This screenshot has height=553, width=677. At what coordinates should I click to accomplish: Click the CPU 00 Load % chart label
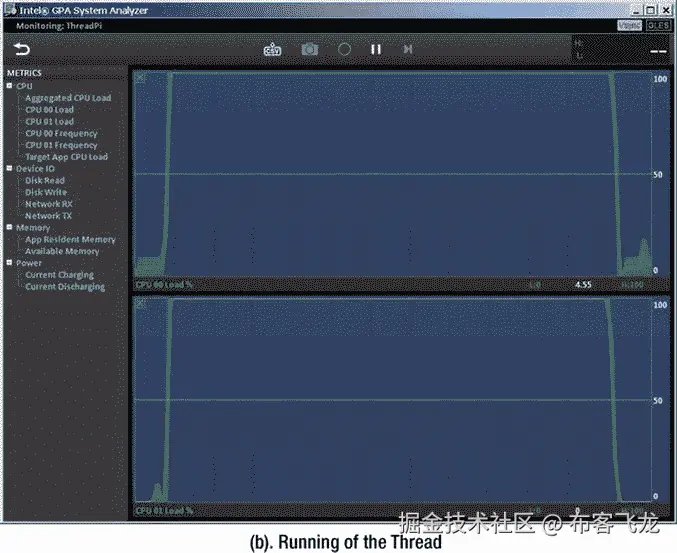[164, 284]
